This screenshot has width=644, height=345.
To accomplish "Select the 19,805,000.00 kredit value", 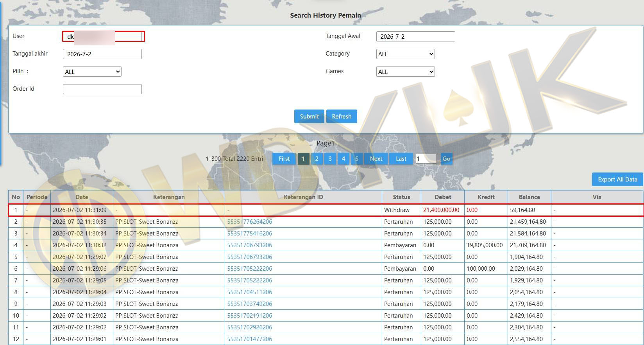I will (486, 245).
